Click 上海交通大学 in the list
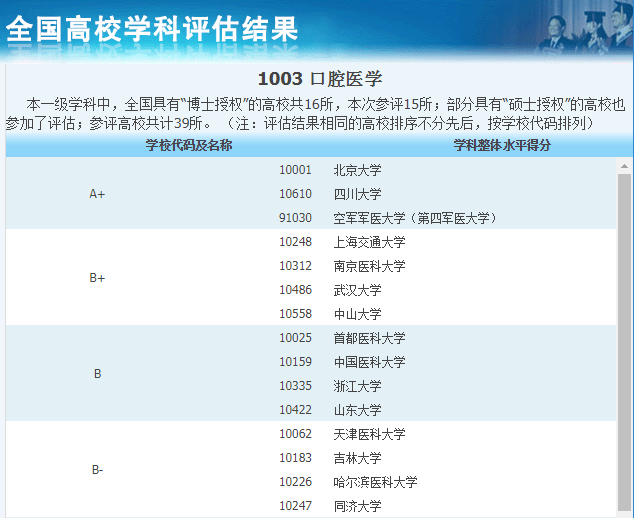 (x=369, y=242)
